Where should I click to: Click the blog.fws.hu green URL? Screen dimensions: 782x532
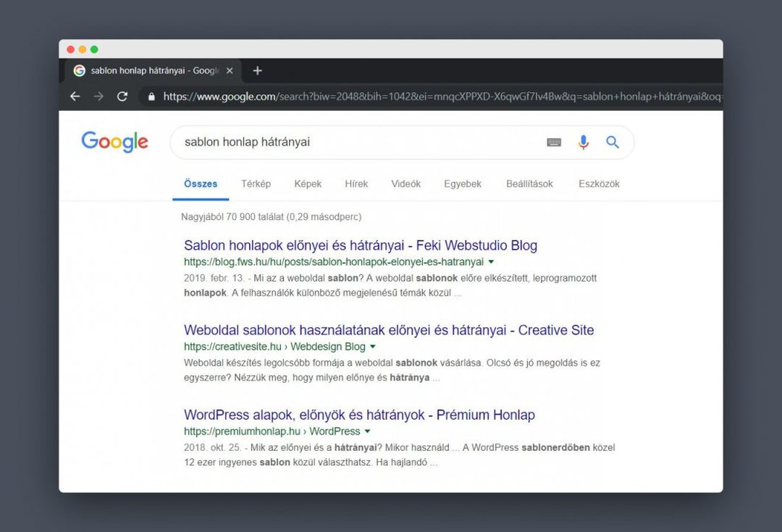click(334, 262)
